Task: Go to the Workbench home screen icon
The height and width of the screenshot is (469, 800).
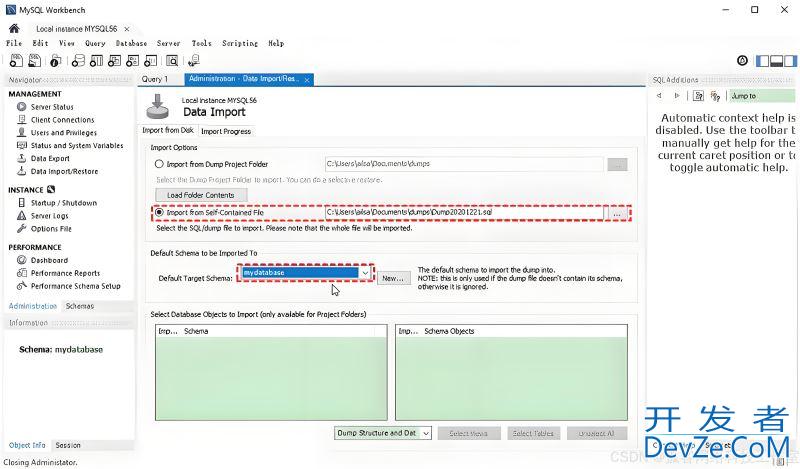Action: click(14, 29)
